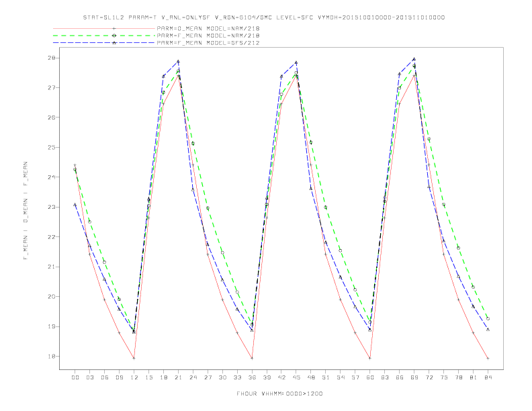Click the x-axis tick label 48
The height and width of the screenshot is (411, 532).
pyautogui.click(x=311, y=377)
